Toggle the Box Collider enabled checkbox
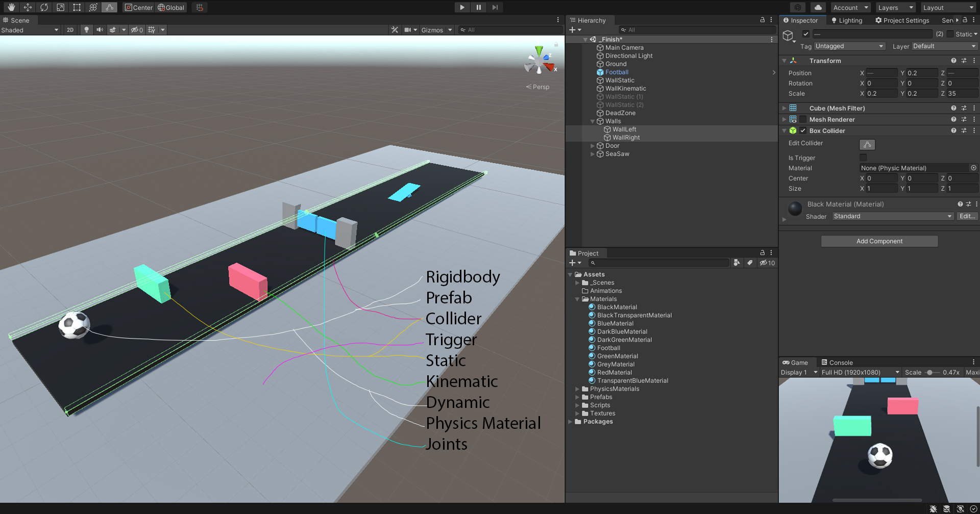Viewport: 980px width, 514px height. coord(803,131)
